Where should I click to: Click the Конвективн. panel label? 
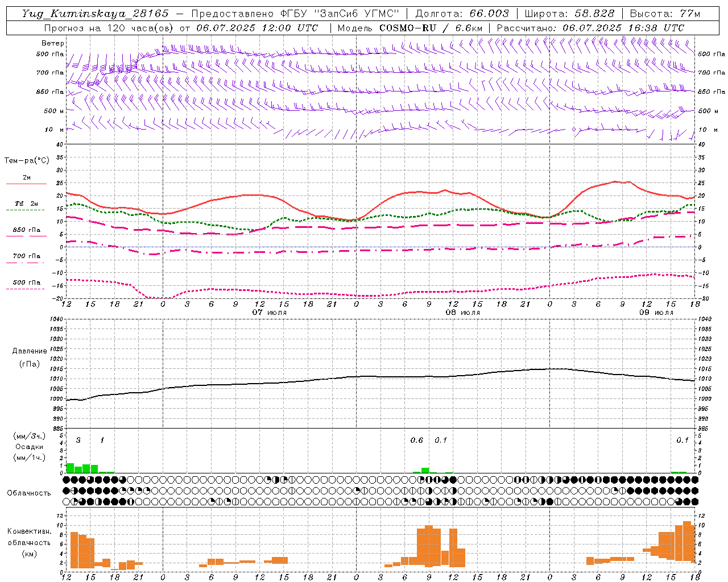pos(30,531)
